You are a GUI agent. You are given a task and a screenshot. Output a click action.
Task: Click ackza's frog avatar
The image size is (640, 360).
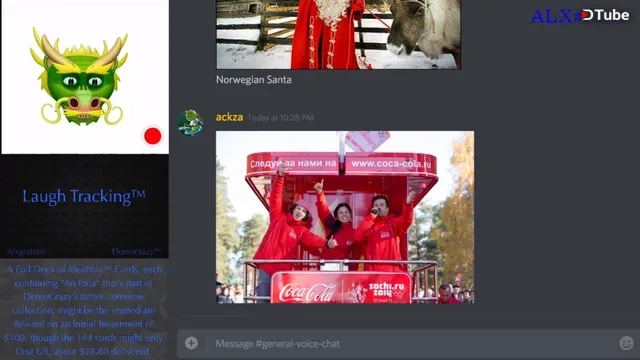[190, 122]
